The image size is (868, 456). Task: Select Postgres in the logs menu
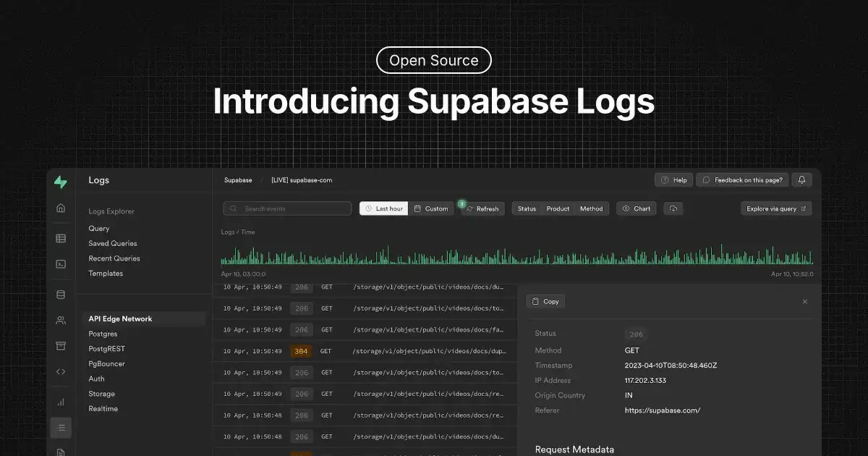click(x=103, y=334)
